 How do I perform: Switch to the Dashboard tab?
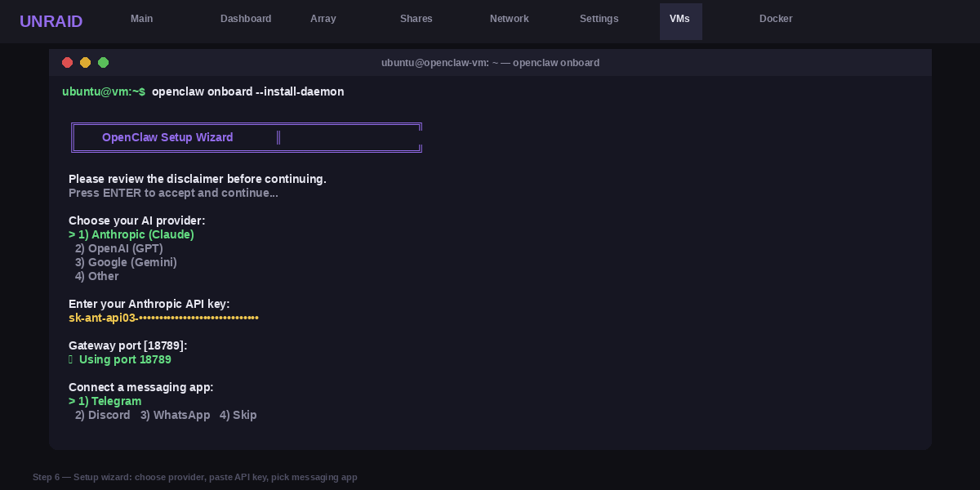[246, 19]
